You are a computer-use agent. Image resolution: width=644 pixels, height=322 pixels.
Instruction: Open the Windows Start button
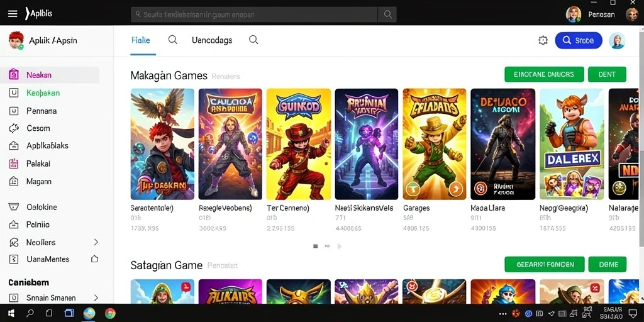pos(11,313)
